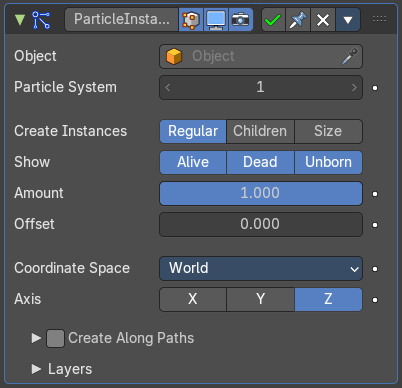Click the Offset slider

261,224
